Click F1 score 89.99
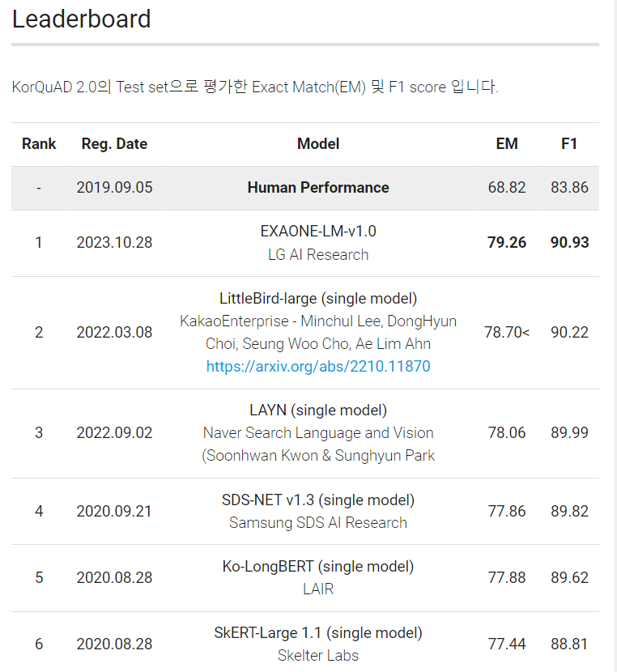Screen dimensions: 617x672 (x=569, y=433)
